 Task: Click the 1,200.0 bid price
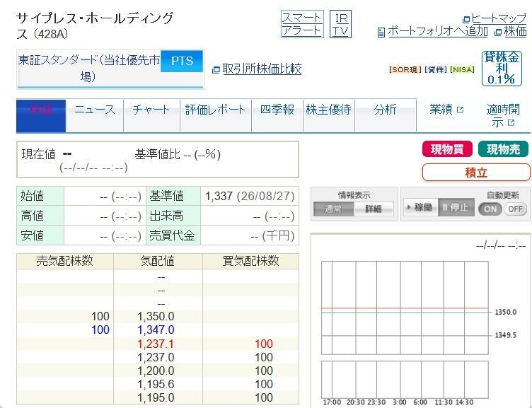pyautogui.click(x=156, y=371)
